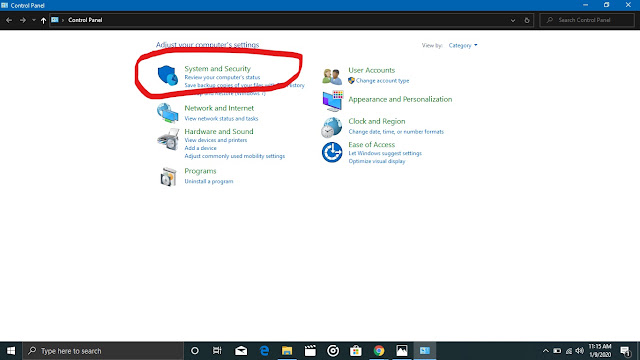Click Optimize visual display link
The image size is (640, 360).
(x=377, y=161)
